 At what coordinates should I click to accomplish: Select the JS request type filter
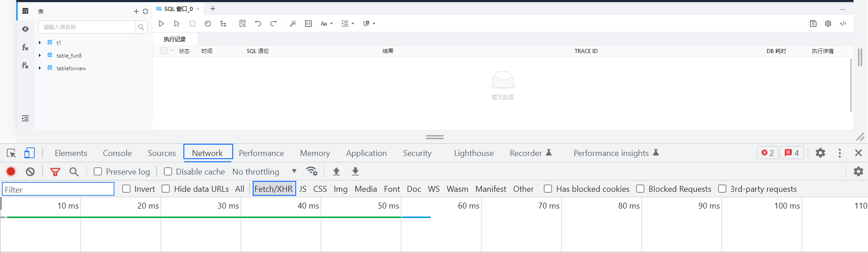(x=303, y=189)
